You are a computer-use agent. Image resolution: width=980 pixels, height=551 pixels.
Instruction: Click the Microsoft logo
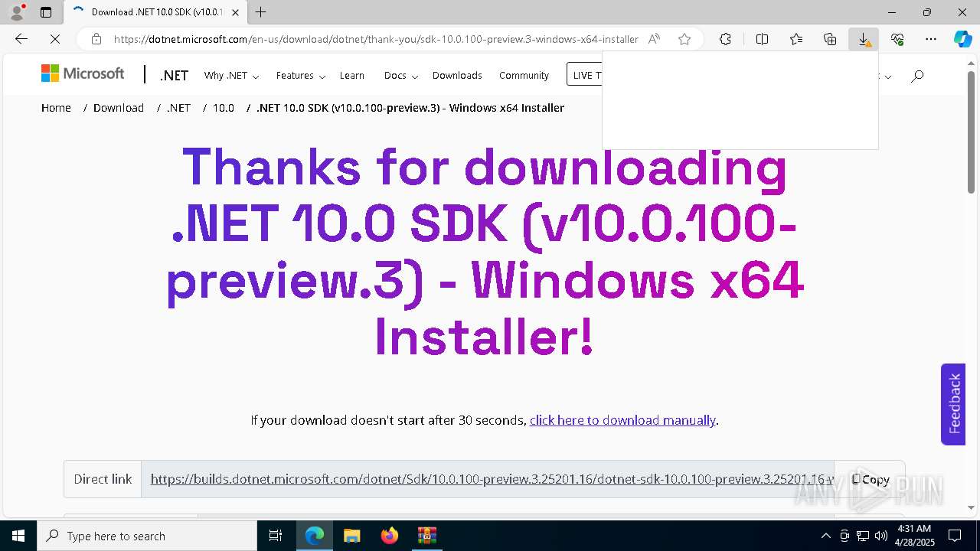[83, 73]
